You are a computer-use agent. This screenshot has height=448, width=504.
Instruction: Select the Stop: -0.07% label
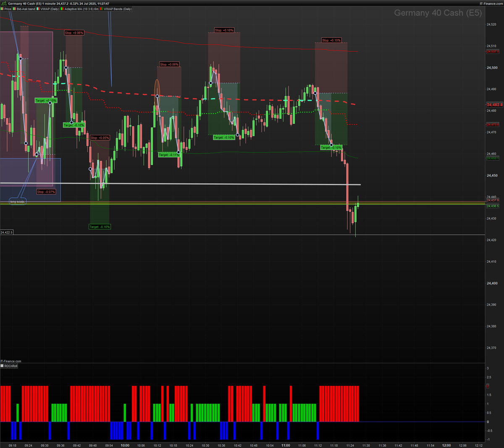pyautogui.click(x=46, y=192)
